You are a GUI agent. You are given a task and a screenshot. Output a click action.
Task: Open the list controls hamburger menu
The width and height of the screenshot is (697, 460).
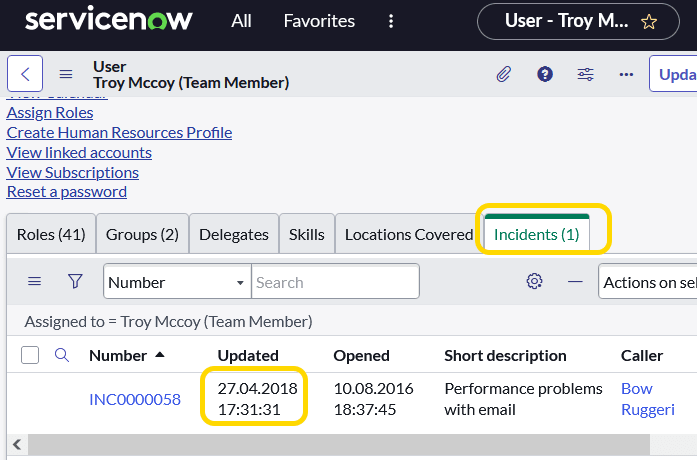point(35,281)
